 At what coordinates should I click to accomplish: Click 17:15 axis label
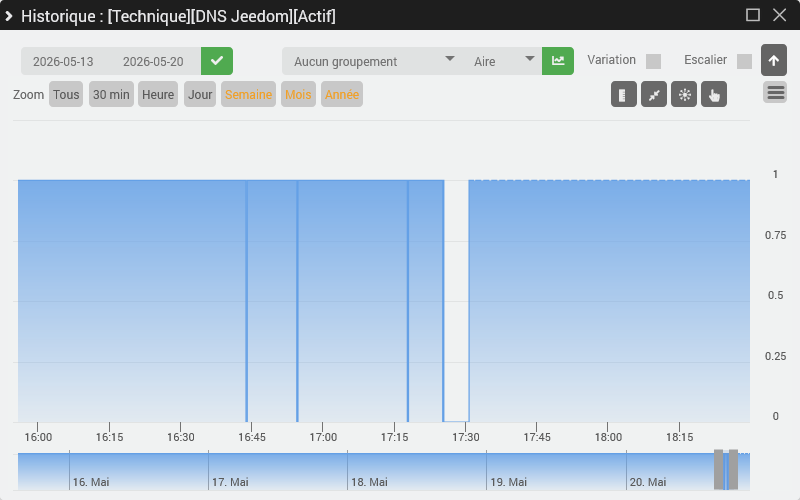394,437
